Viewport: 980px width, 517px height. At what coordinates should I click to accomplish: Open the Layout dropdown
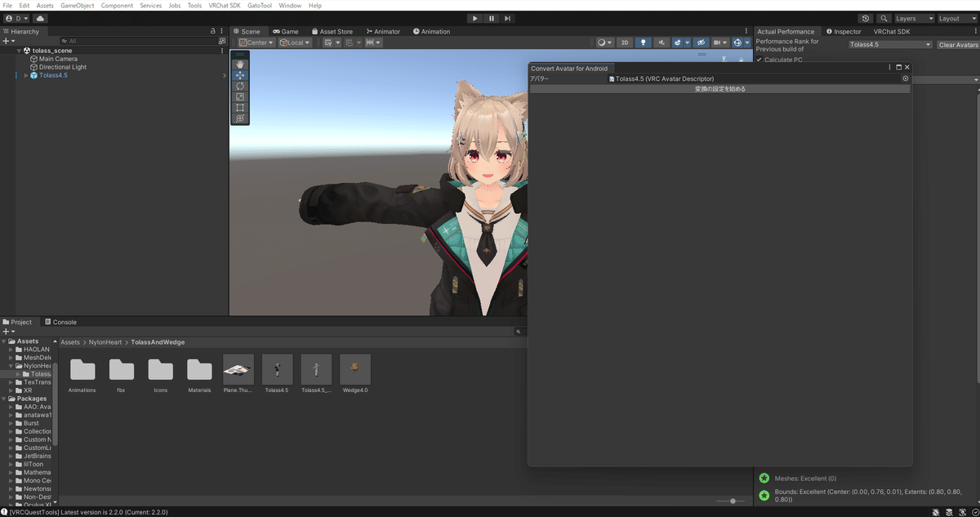point(955,18)
